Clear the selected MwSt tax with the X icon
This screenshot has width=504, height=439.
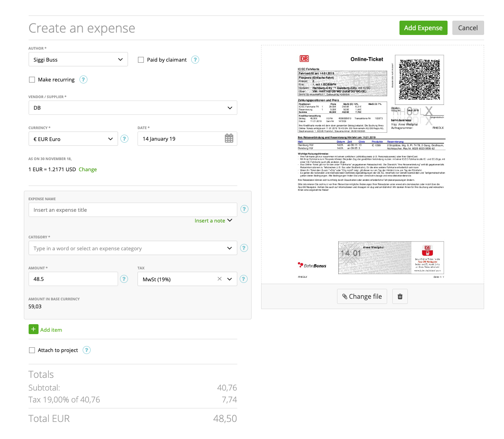tap(219, 278)
